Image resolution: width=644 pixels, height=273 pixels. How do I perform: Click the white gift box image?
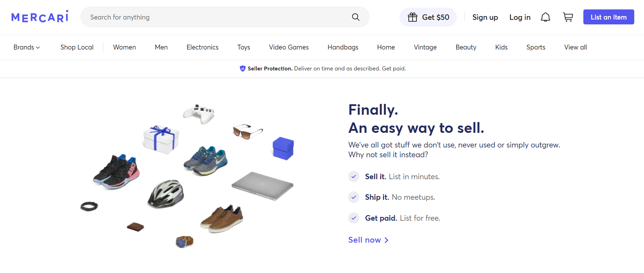161,139
